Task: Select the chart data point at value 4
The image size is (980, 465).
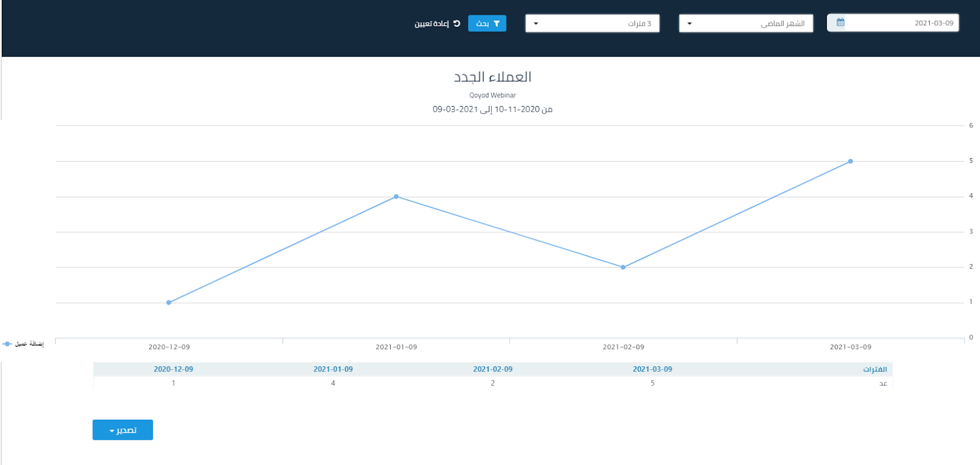Action: pos(396,197)
